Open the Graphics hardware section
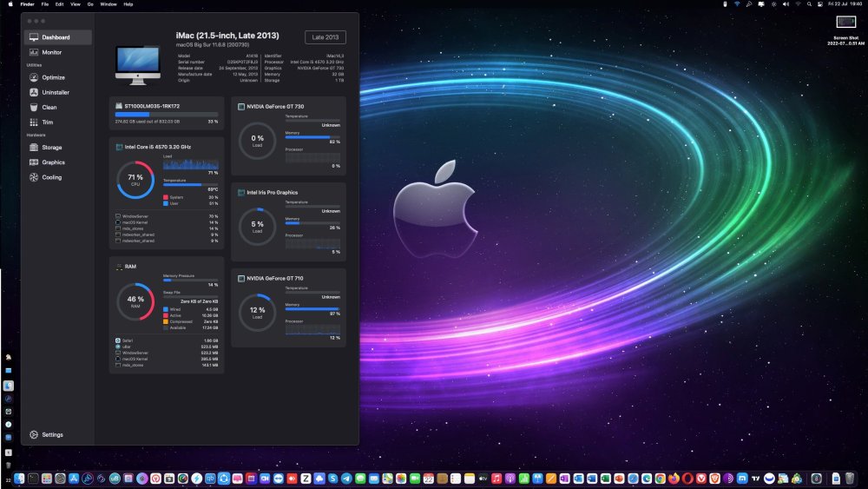The width and height of the screenshot is (868, 489). (57, 162)
